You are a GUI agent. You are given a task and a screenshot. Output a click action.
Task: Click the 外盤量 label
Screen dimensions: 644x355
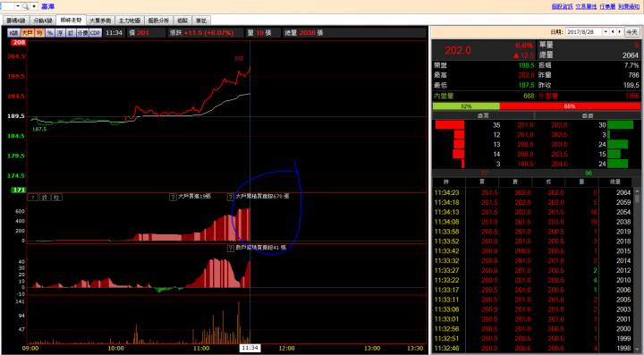(x=548, y=96)
